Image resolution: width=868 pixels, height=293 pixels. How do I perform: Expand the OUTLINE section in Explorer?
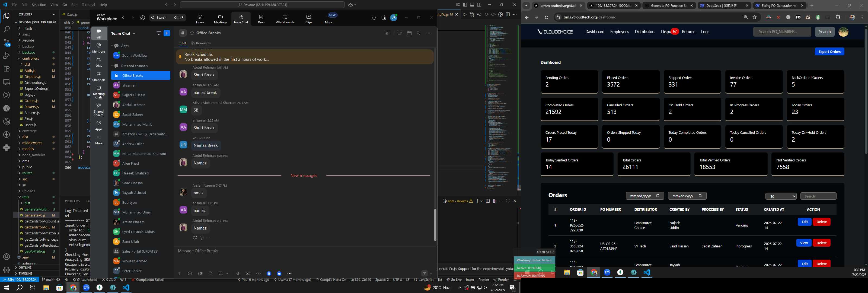(25, 267)
